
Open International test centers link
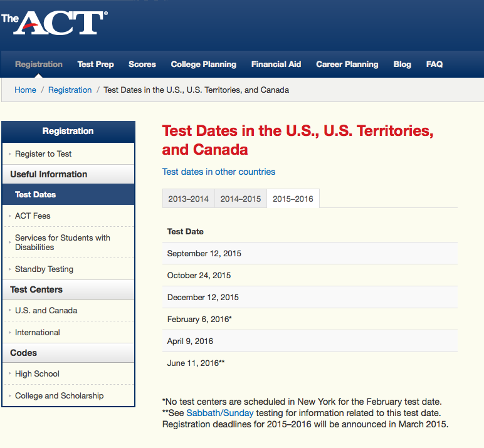38,332
